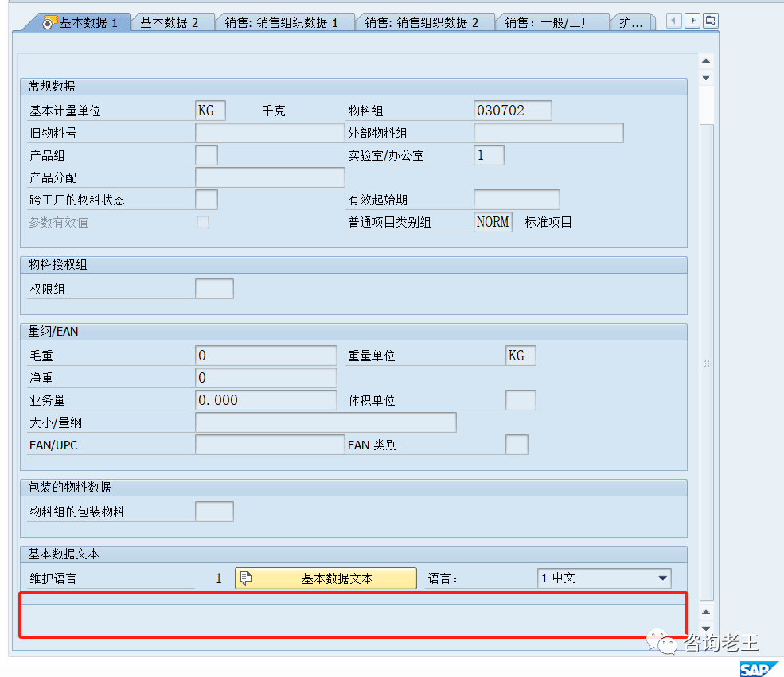This screenshot has height=677, width=784.
Task: Click the 旧物料号 input field
Action: click(x=270, y=133)
